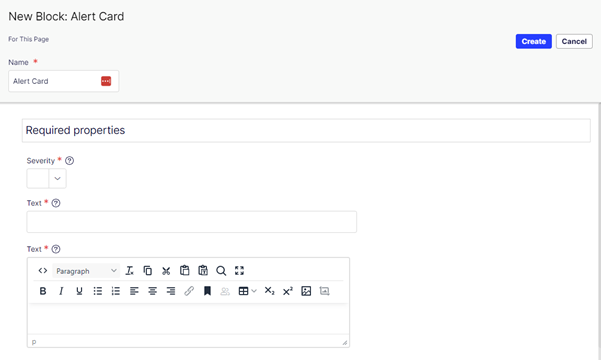Click the cut scissors icon
Viewport: 601px width, 360px height.
tap(166, 271)
